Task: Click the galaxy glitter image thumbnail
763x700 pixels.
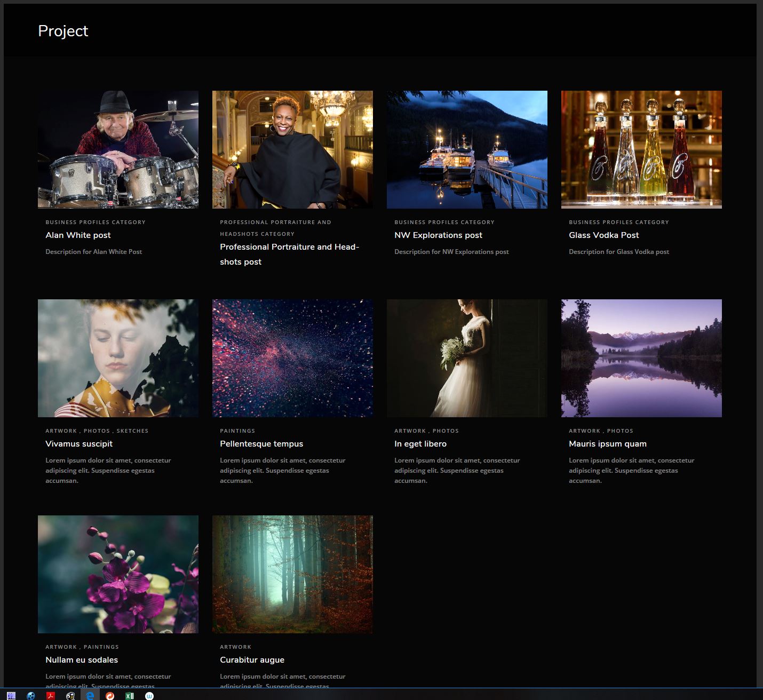Action: [x=292, y=358]
